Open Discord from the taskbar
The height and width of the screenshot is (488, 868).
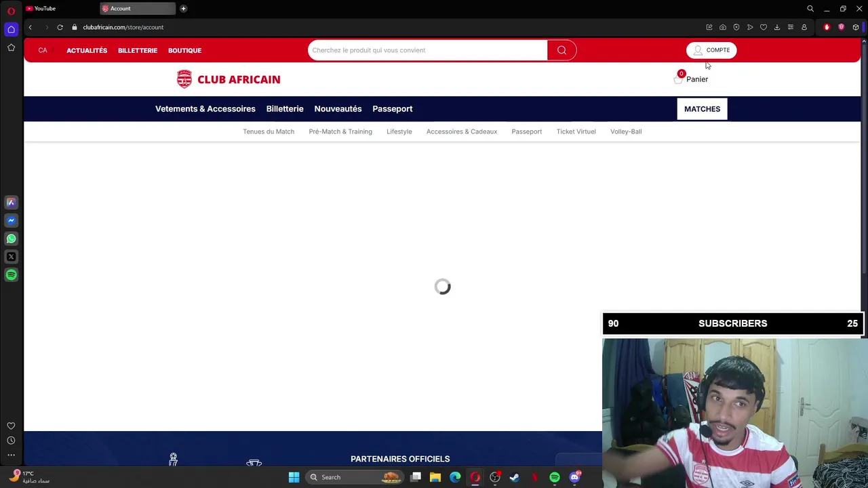575,477
